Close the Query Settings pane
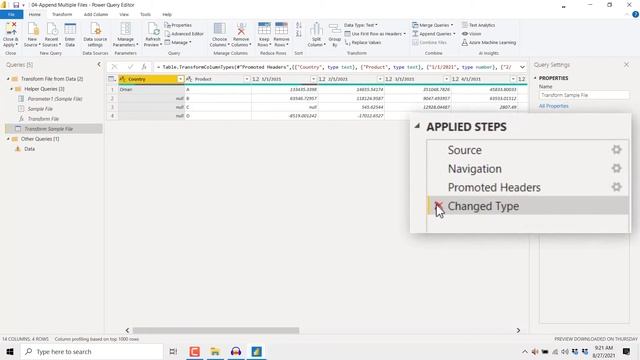Image resolution: width=640 pixels, height=360 pixels. coord(626,64)
